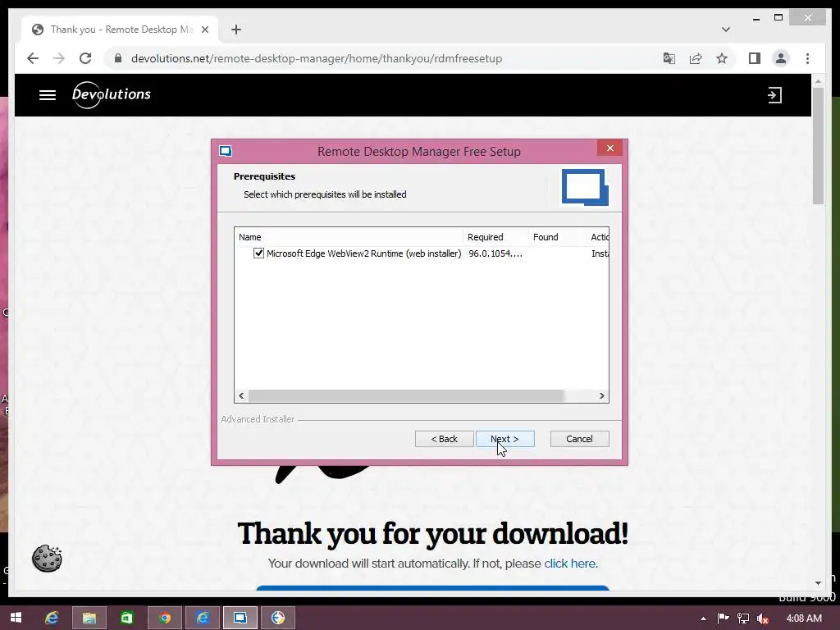Switch to Remote Desktop Manager setup taskbar icon
This screenshot has width=840, height=630.
click(x=240, y=618)
